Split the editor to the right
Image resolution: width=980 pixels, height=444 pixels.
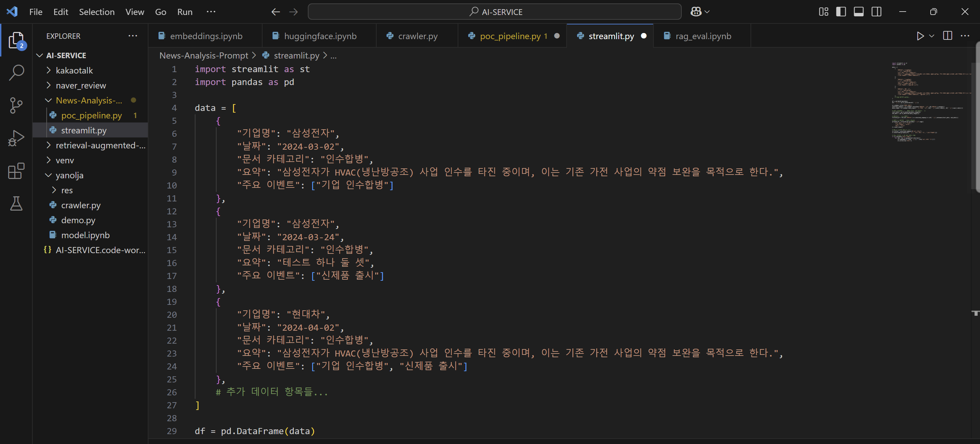click(x=947, y=36)
